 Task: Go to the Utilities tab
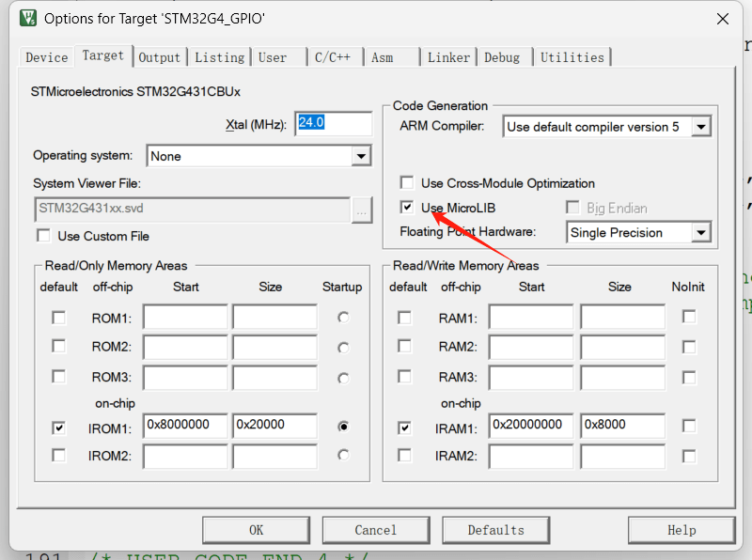point(572,57)
